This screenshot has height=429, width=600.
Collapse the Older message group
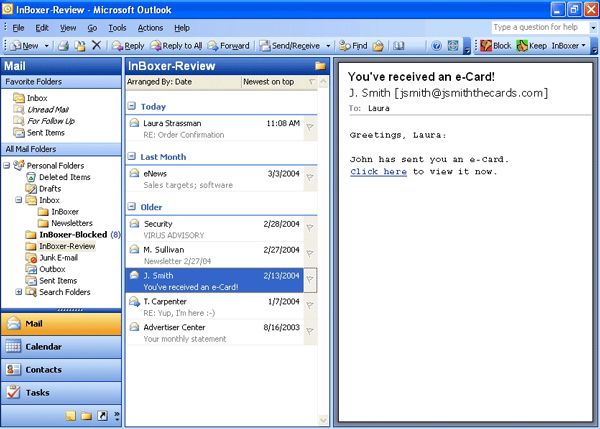click(132, 207)
